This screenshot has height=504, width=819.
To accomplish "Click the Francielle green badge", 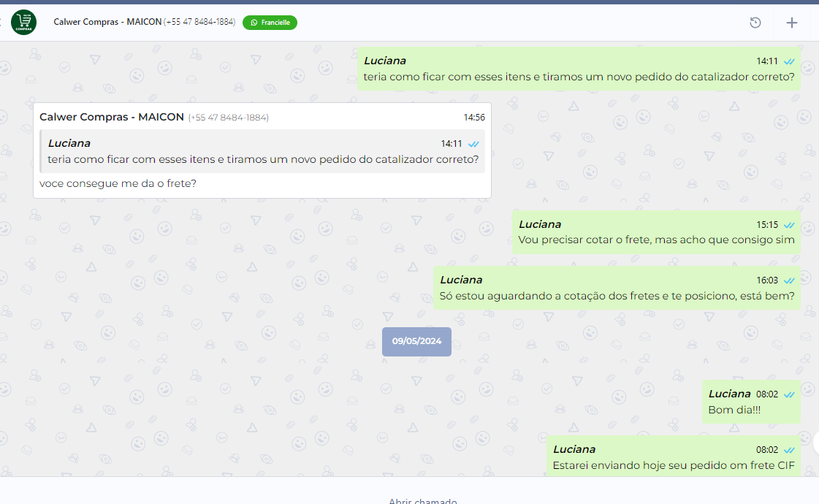I will click(x=270, y=23).
